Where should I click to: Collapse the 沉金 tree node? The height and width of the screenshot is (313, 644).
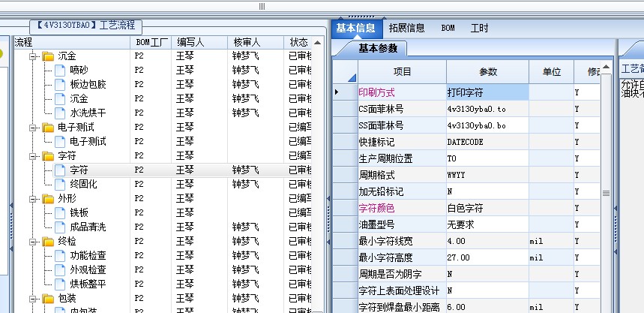coord(32,56)
